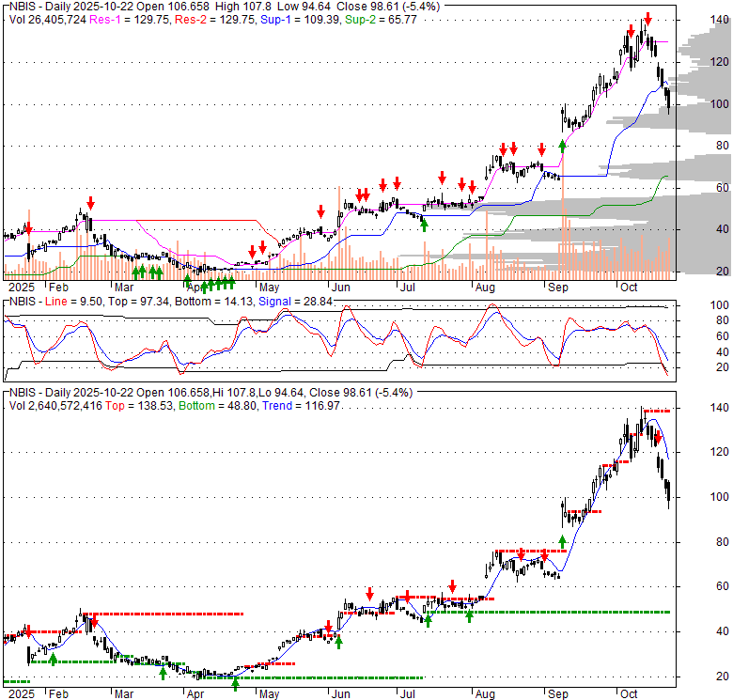Click red arrow above February peak in bottom chart
Viewport: 733px width, 700px height.
92,620
